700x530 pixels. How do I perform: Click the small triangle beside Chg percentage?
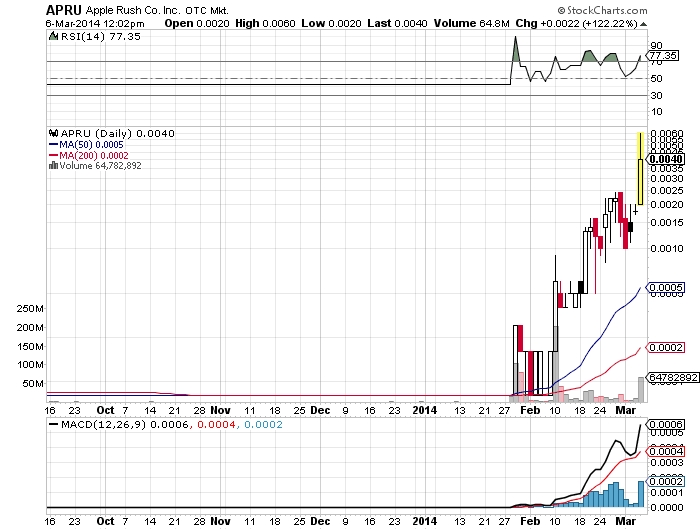(644, 24)
